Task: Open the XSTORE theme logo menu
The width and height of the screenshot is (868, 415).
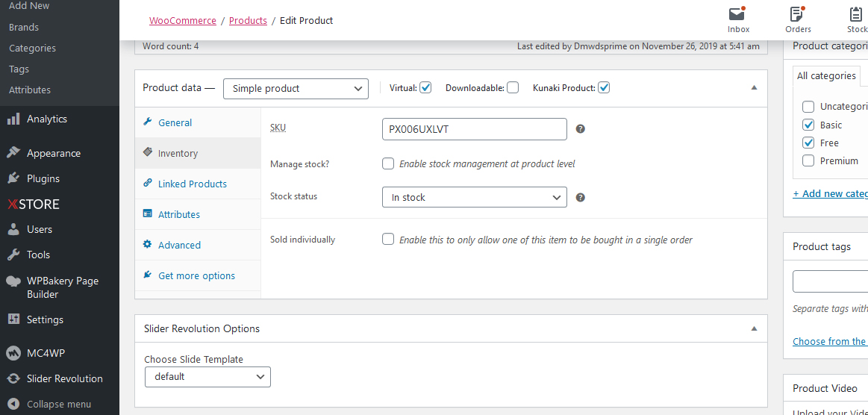Action: click(34, 205)
